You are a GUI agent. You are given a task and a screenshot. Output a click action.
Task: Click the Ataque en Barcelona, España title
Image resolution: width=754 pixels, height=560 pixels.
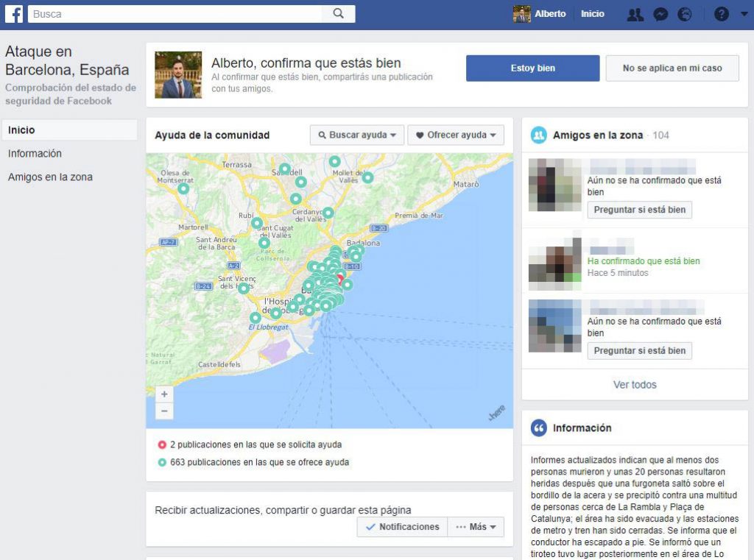[x=67, y=60]
